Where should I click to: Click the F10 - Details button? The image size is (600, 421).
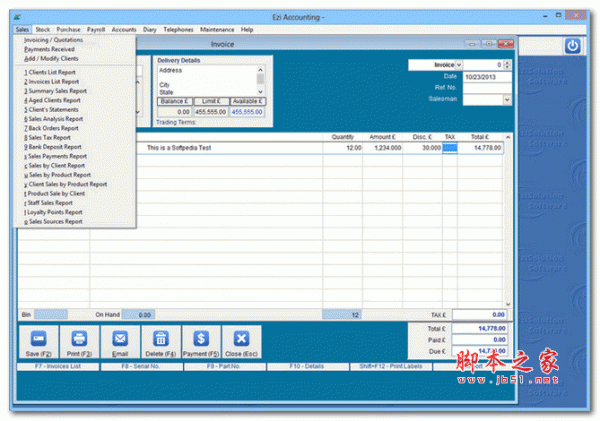(307, 367)
